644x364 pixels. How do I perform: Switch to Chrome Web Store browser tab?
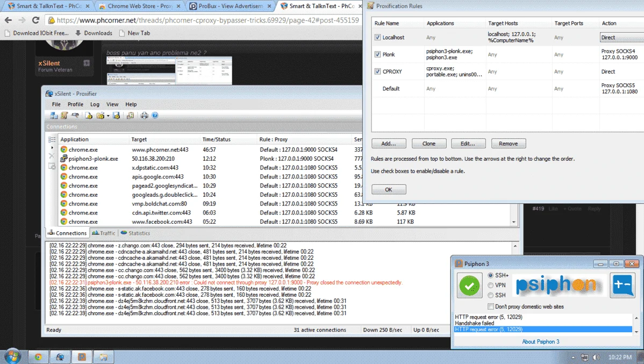point(140,6)
